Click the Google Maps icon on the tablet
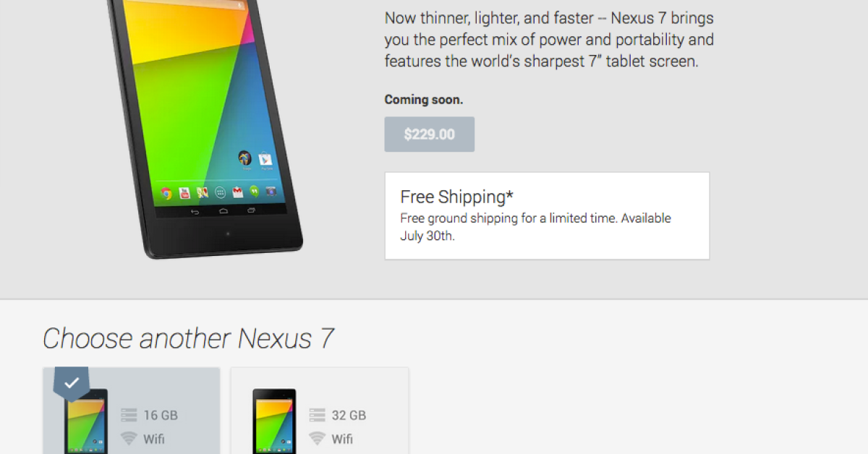The image size is (868, 454). click(x=203, y=192)
